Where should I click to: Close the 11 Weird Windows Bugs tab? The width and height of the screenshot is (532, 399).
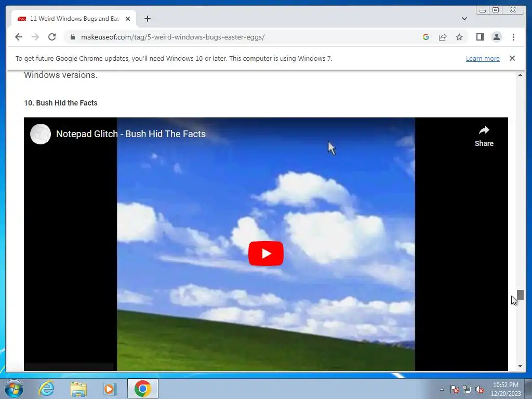click(x=128, y=19)
